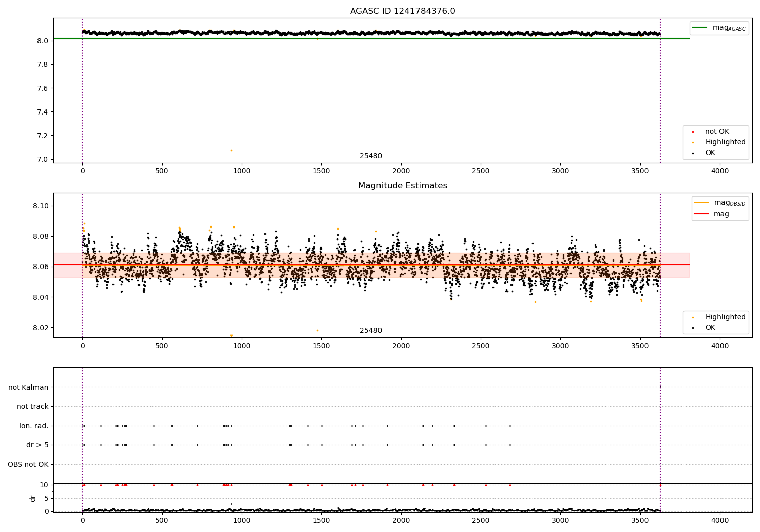
Task: Click y-axis tick '10' in dr strip
Action: 44,485
